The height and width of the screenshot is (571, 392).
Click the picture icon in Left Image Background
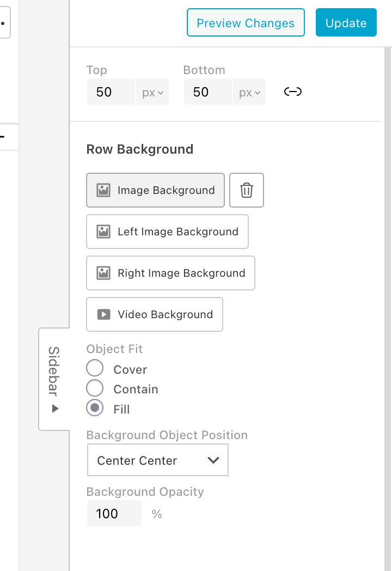click(x=103, y=232)
